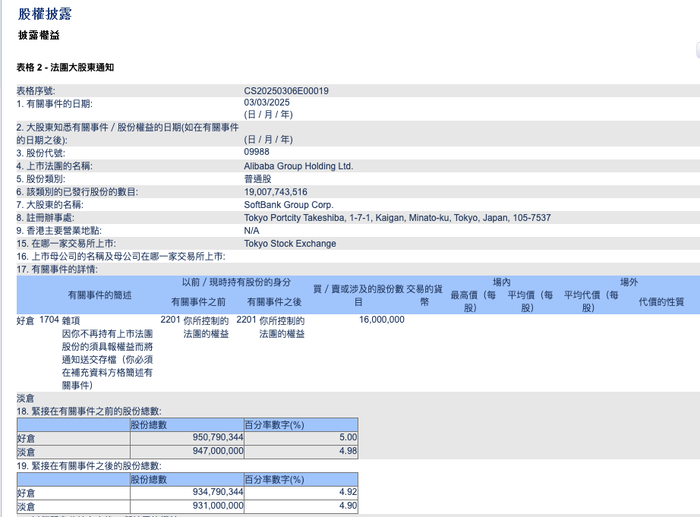Click the 披露權益 subheading
Image resolution: width=700 pixels, height=517 pixels.
pos(39,35)
